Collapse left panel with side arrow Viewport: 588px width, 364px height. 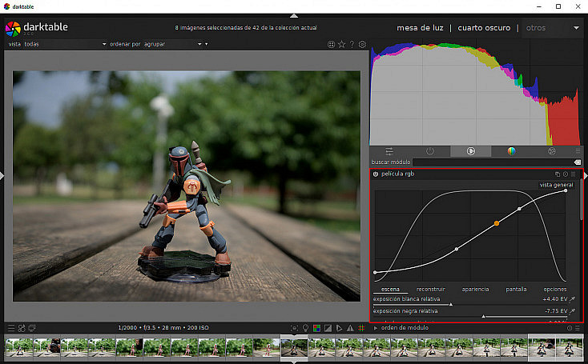pyautogui.click(x=2, y=176)
